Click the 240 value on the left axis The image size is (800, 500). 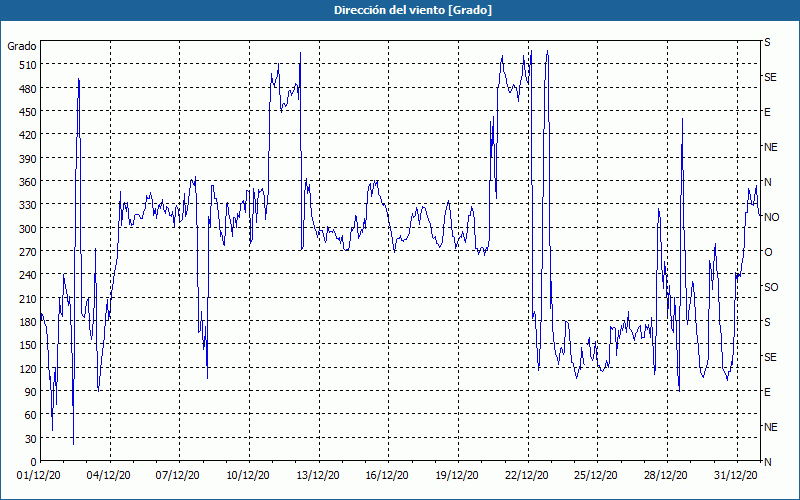pyautogui.click(x=27, y=276)
